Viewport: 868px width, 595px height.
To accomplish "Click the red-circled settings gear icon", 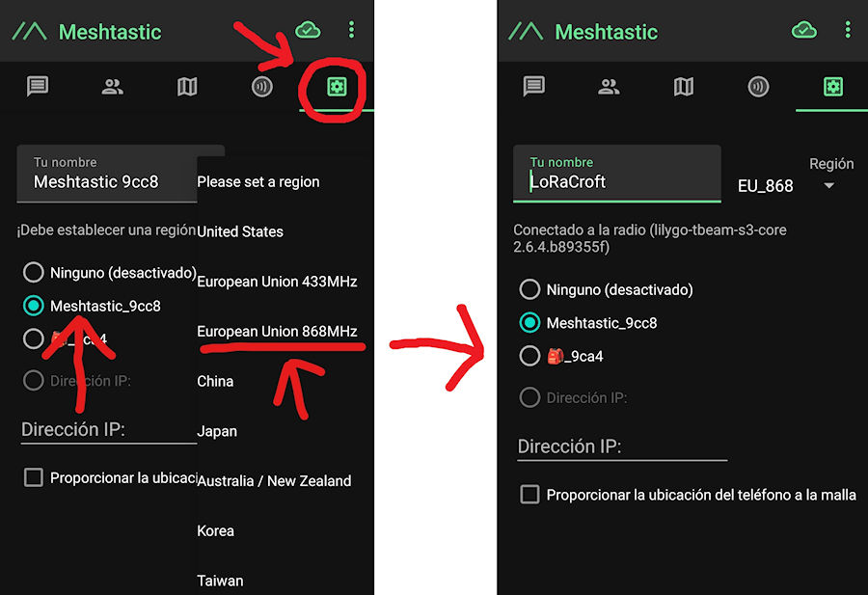I will [336, 88].
